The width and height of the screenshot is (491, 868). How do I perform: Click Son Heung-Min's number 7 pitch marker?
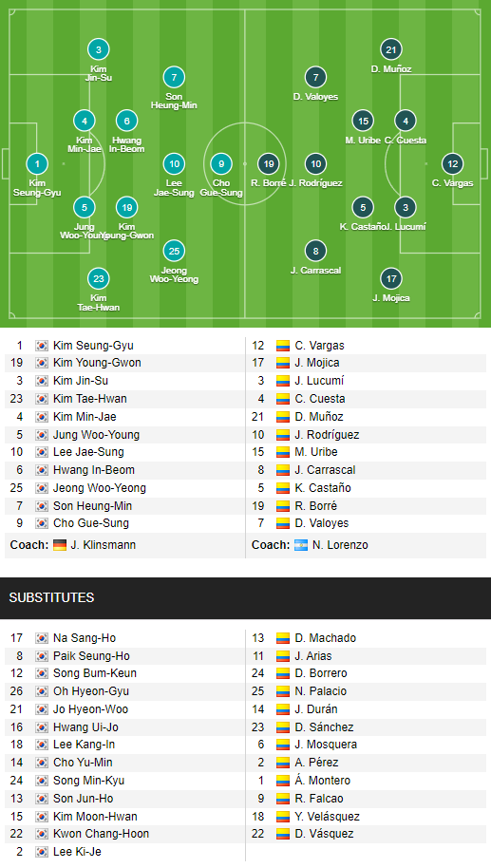click(x=174, y=78)
